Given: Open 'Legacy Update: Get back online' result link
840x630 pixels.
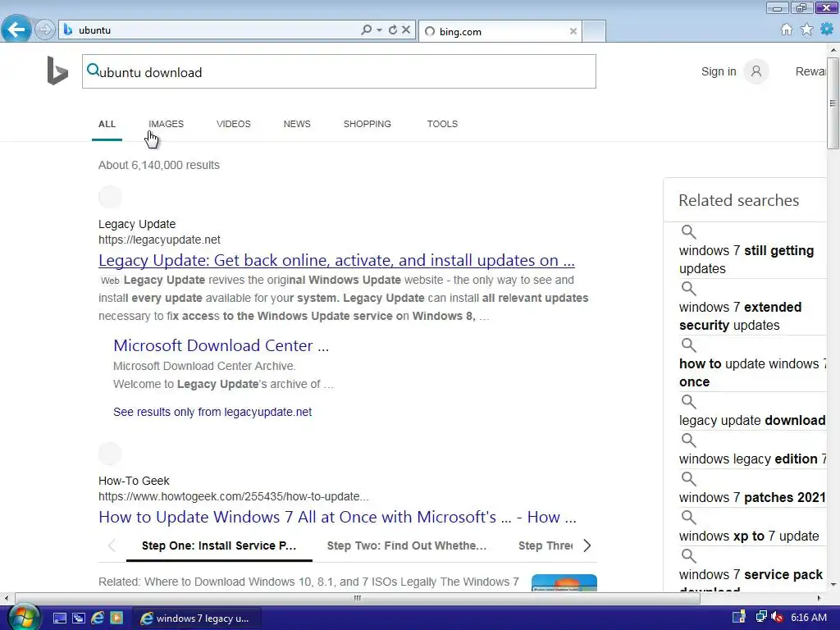Looking at the screenshot, I should 336,260.
